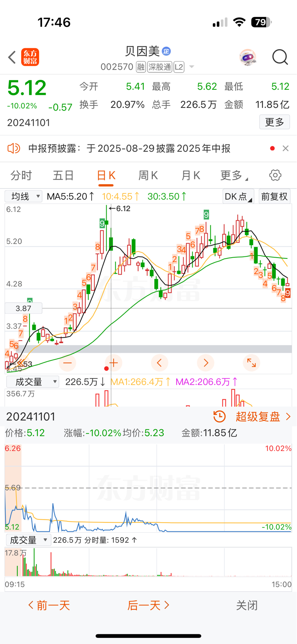Tap the intraday volume bar chart
The height and width of the screenshot is (644, 297).
pos(148,562)
